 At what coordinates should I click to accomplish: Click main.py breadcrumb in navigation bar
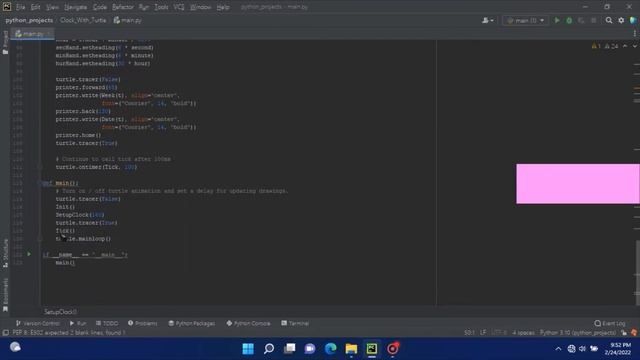pos(128,20)
